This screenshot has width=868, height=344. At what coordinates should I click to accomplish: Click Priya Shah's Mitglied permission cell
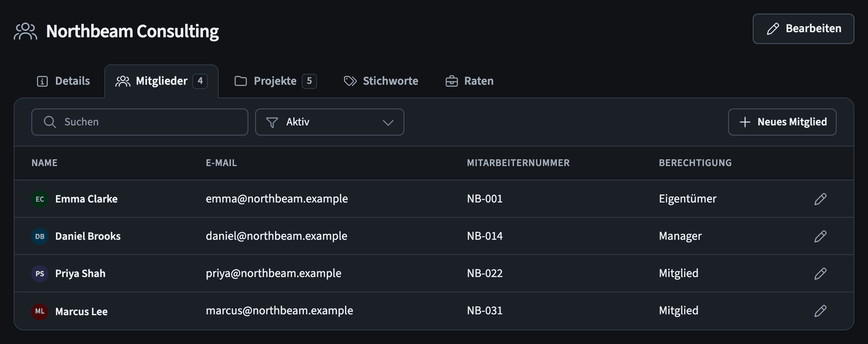679,273
